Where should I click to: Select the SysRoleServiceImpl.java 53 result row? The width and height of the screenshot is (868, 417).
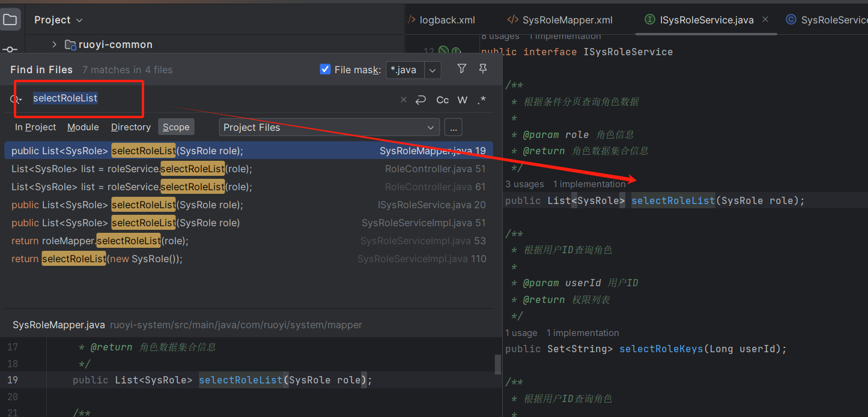pos(249,241)
